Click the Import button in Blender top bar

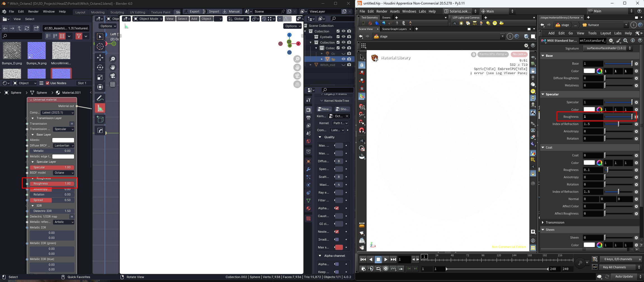[x=212, y=11]
